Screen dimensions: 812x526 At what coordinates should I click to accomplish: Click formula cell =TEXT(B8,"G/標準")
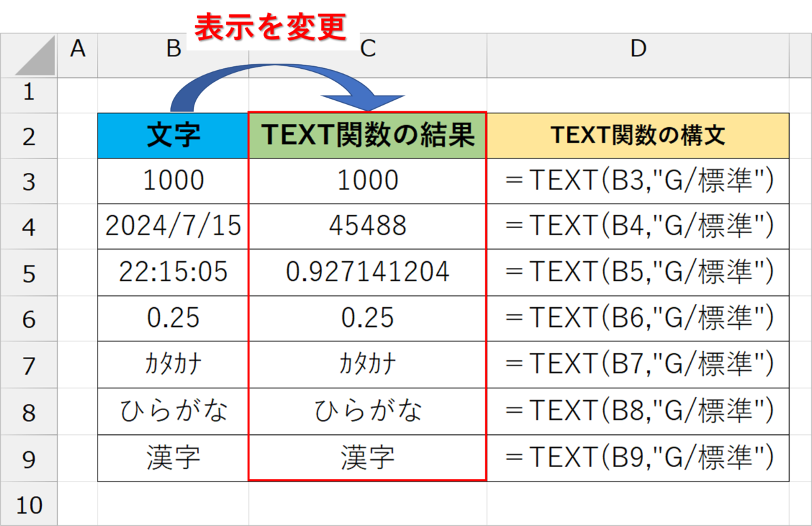tap(638, 411)
